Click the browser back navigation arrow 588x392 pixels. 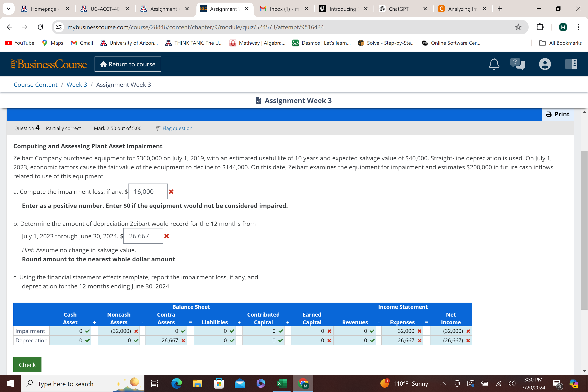point(9,27)
